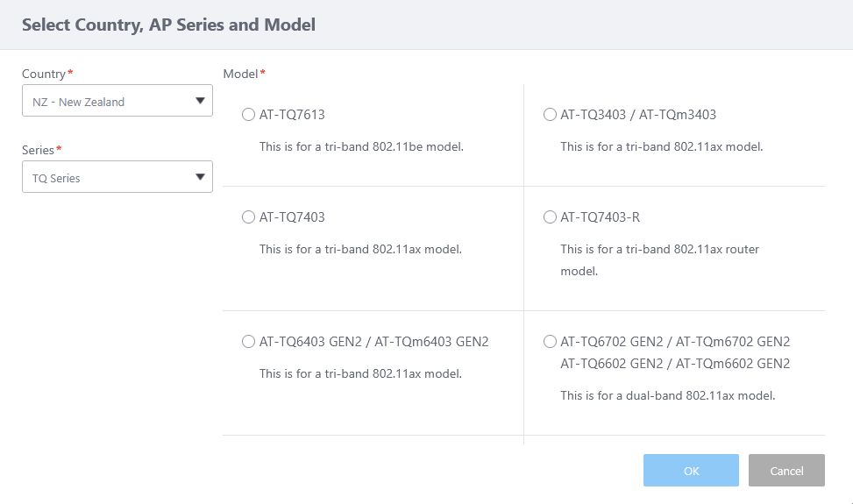Image resolution: width=853 pixels, height=504 pixels.
Task: Click the Cancel button
Action: click(x=786, y=471)
